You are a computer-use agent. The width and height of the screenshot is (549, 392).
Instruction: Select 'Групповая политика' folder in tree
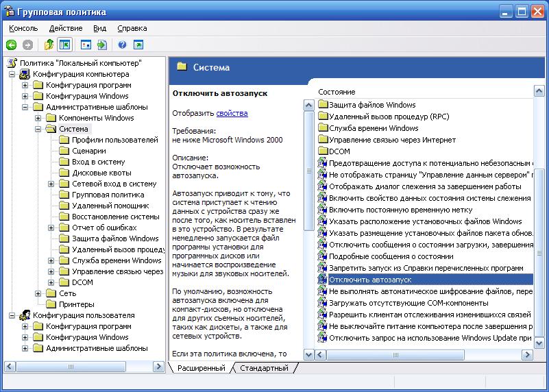coord(108,195)
